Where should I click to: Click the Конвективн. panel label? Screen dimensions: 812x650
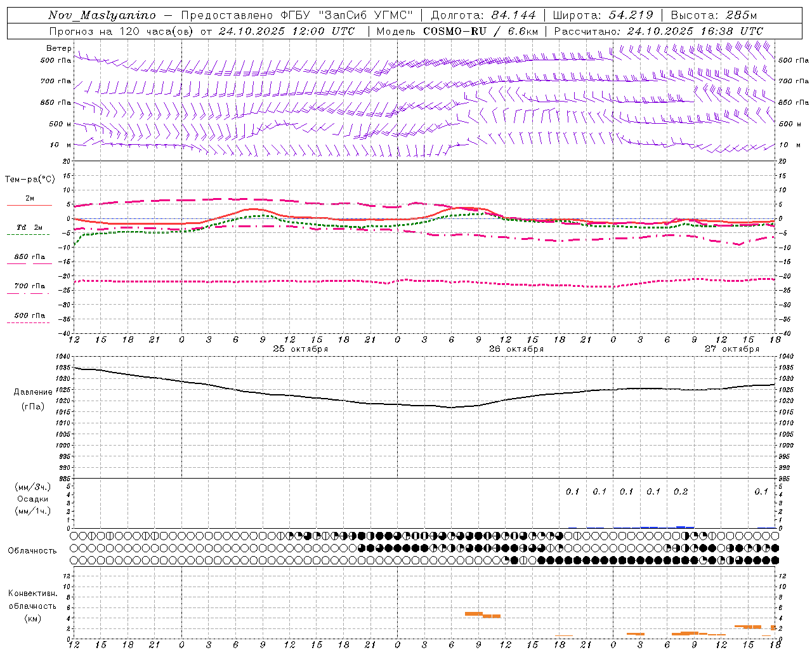(32, 594)
